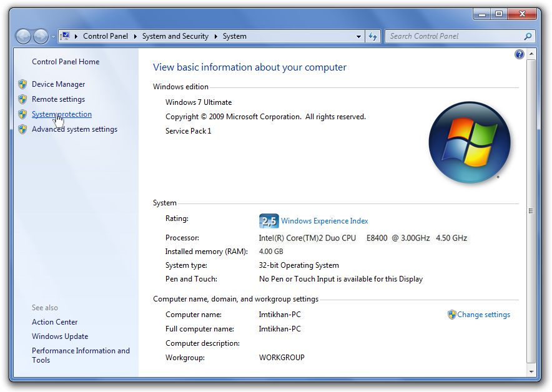Select System and Security breadcrumb
The image size is (552, 392).
[x=175, y=36]
